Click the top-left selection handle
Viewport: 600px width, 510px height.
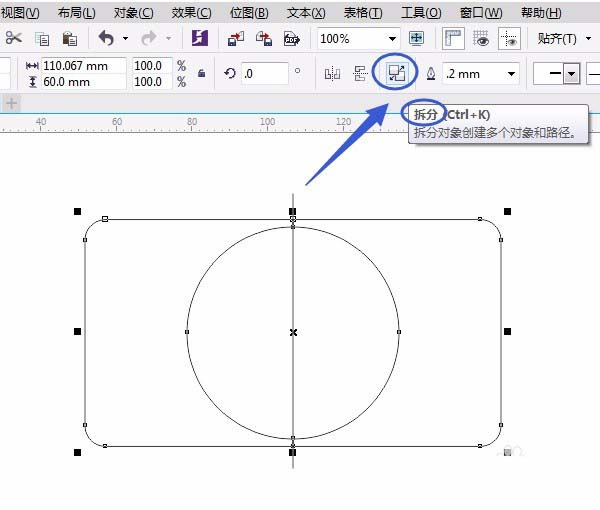[x=77, y=211]
